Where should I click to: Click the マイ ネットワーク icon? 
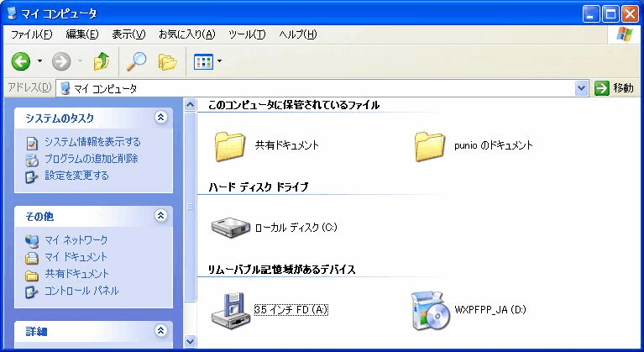coord(32,241)
